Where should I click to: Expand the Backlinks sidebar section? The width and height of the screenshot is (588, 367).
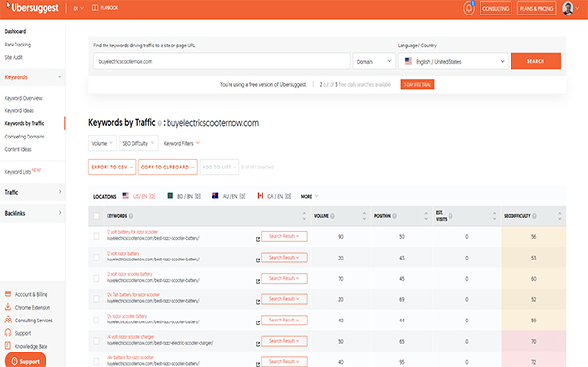click(x=33, y=213)
